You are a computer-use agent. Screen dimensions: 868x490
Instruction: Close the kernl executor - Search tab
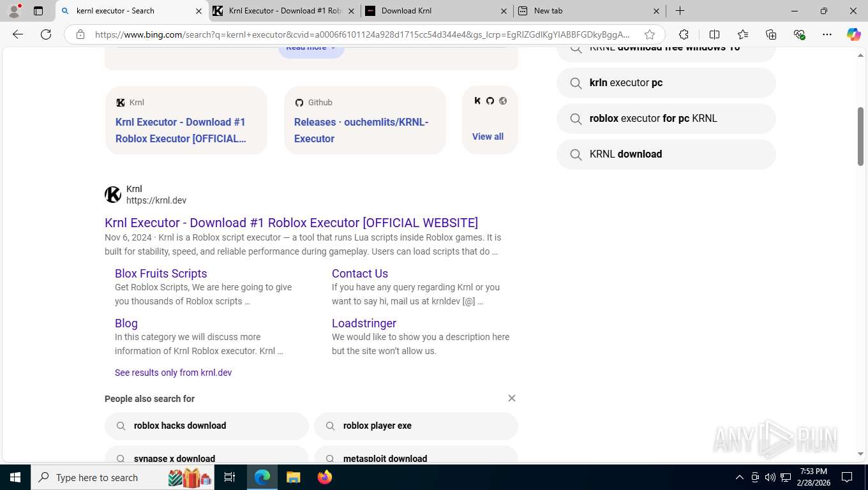click(x=198, y=11)
